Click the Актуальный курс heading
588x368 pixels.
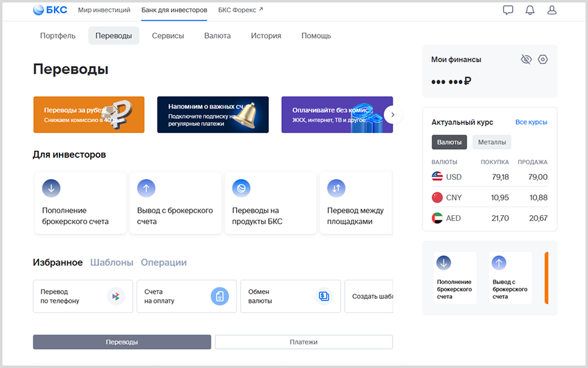pyautogui.click(x=462, y=122)
